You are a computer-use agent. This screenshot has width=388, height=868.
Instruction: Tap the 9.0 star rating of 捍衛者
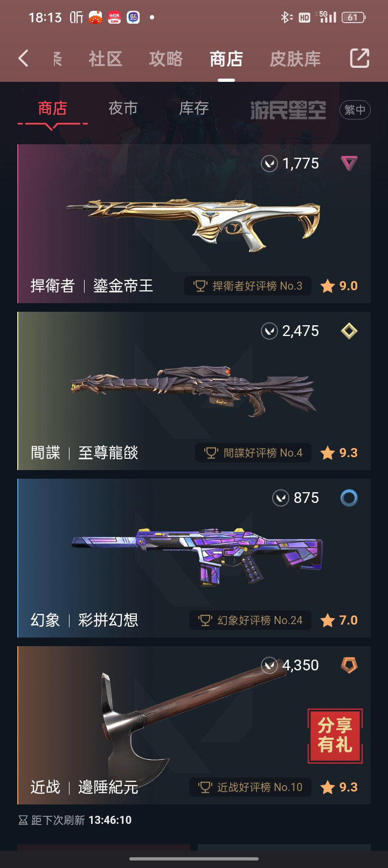[x=339, y=286]
